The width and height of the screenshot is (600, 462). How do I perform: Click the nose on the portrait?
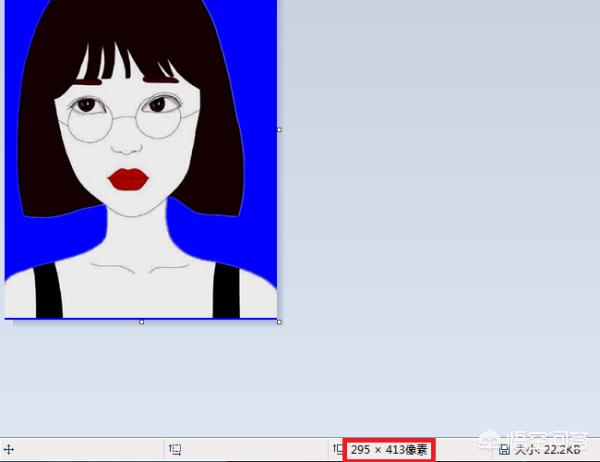pyautogui.click(x=126, y=145)
